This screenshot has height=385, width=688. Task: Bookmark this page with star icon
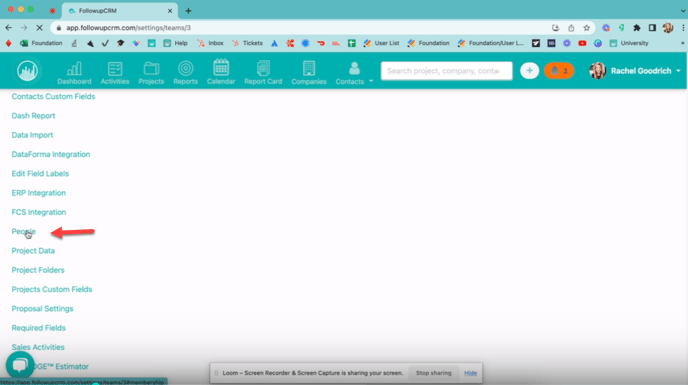pos(587,28)
